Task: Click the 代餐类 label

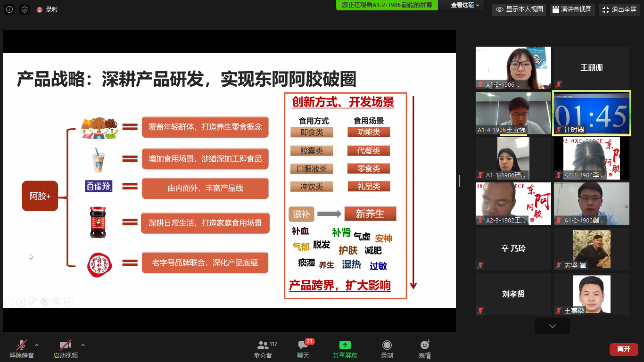Action: (369, 151)
